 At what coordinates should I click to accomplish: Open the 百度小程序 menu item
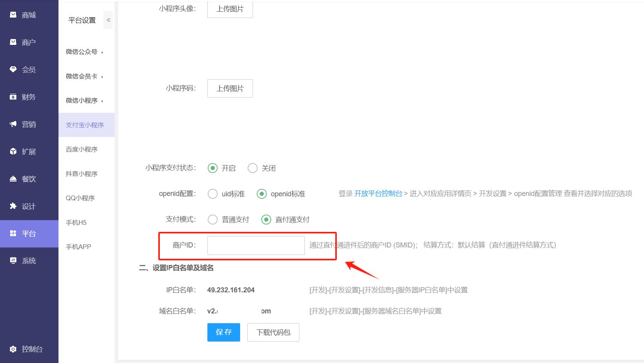[x=81, y=149]
